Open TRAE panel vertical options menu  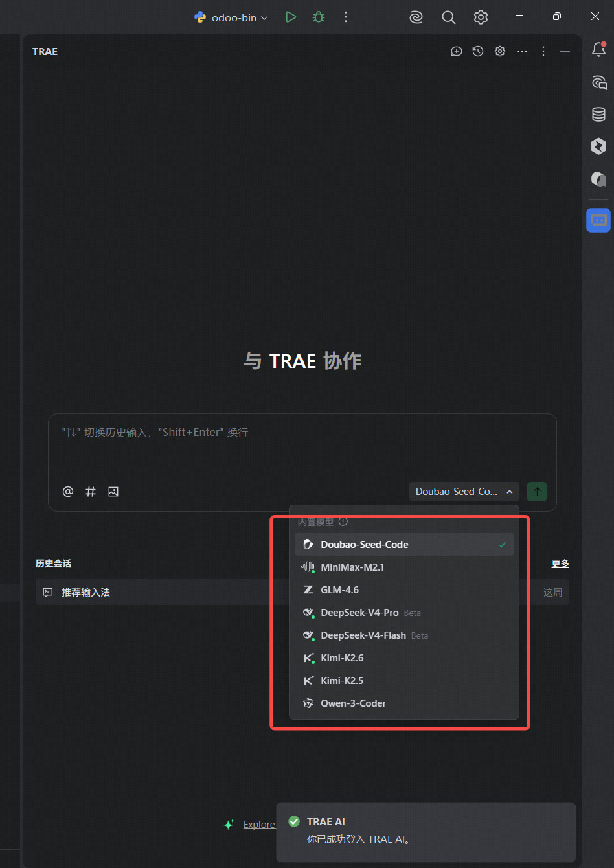pos(543,51)
